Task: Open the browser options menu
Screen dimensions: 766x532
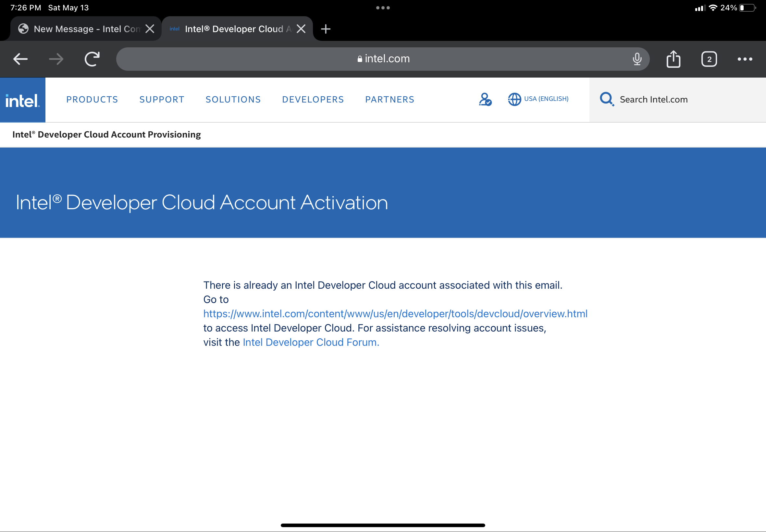Action: click(745, 59)
